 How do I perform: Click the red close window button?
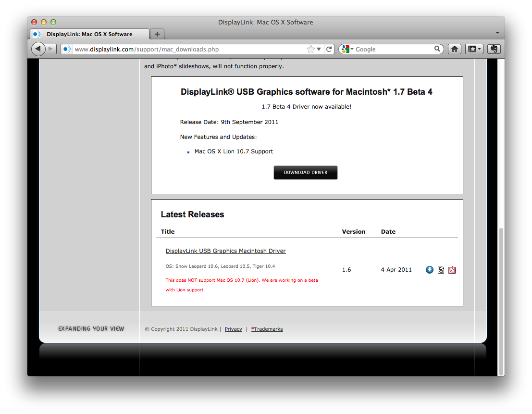pyautogui.click(x=34, y=22)
